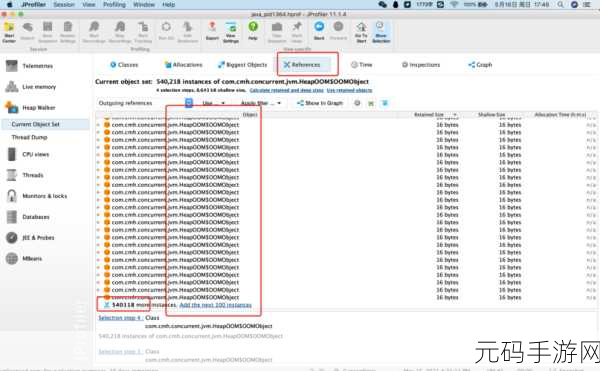Screen dimensions: 600x371
Task: Click the Object column header
Action: tap(250, 114)
